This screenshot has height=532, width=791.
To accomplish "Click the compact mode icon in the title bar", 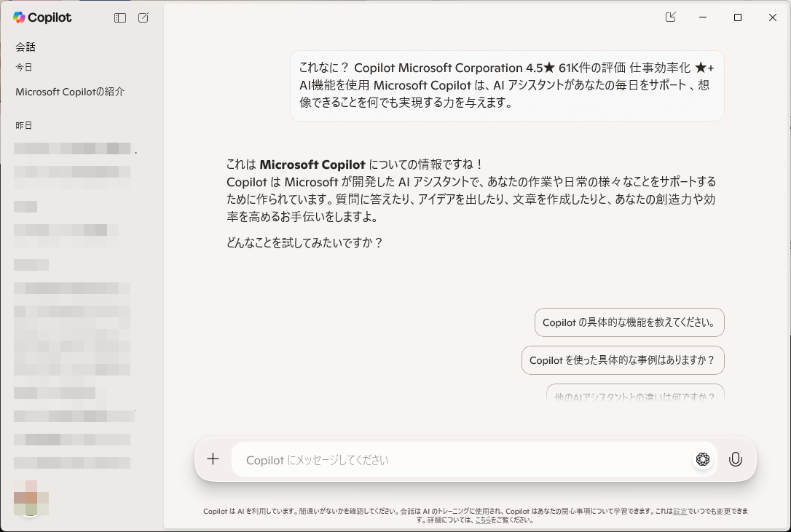I will click(x=670, y=17).
